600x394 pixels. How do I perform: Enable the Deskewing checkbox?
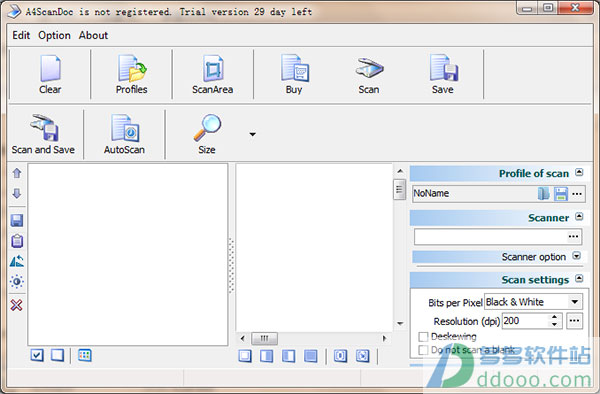[423, 337]
